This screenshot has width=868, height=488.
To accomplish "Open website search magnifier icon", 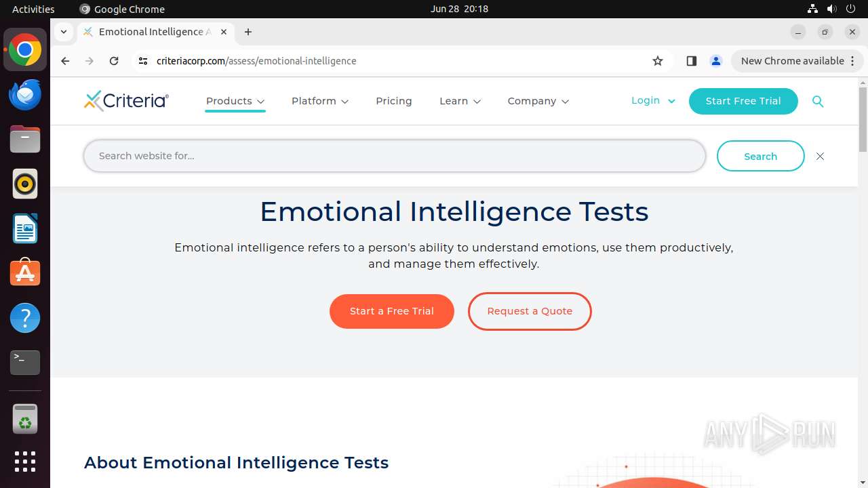I will coord(818,101).
